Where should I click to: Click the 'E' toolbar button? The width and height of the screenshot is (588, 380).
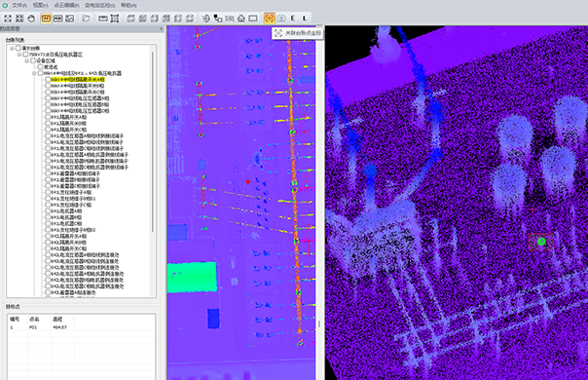(293, 18)
